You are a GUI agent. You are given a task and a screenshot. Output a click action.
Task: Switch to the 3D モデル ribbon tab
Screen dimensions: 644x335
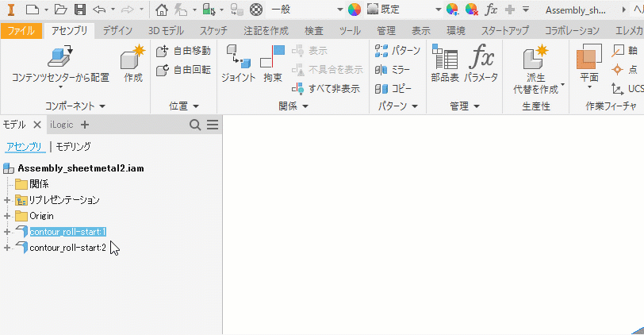[x=166, y=31]
